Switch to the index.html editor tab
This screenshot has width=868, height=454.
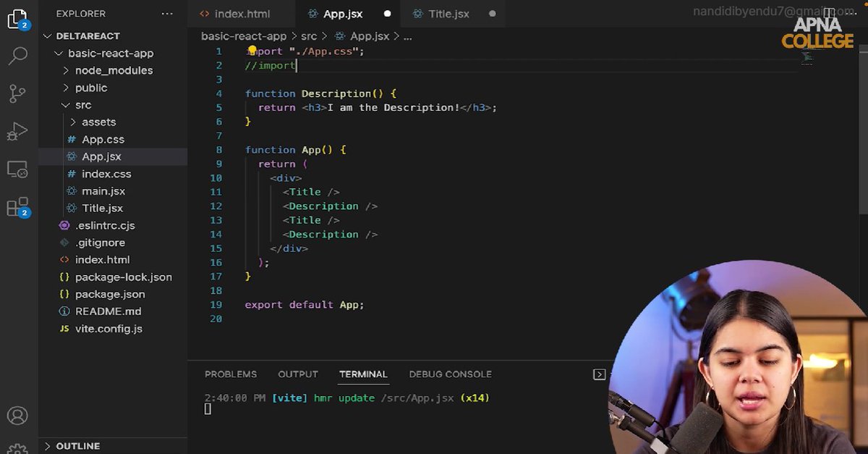[242, 14]
